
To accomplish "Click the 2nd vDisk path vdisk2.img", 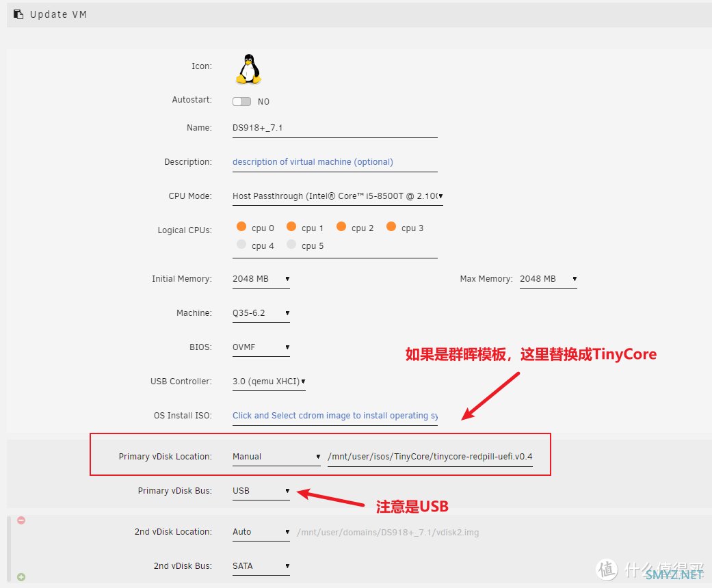I will pyautogui.click(x=388, y=532).
